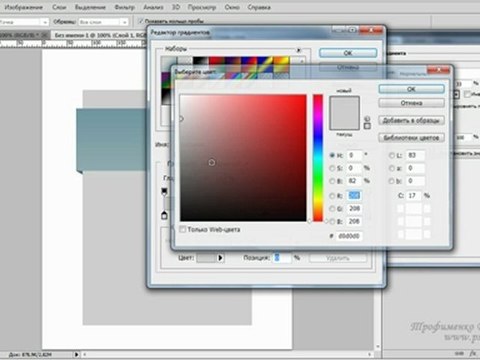Click the link layers icon at bottom

459,354
